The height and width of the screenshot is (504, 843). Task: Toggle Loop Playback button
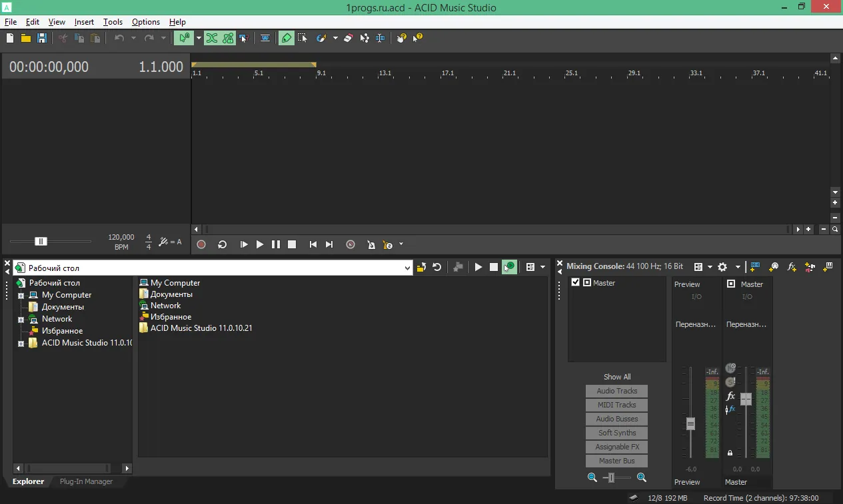(x=223, y=244)
